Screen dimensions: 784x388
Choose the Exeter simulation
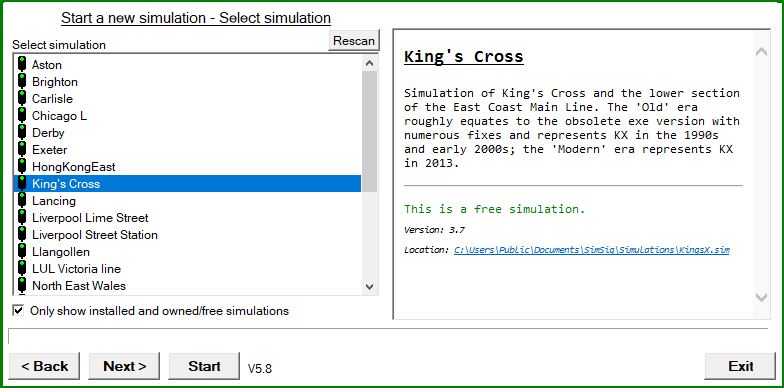coord(188,150)
